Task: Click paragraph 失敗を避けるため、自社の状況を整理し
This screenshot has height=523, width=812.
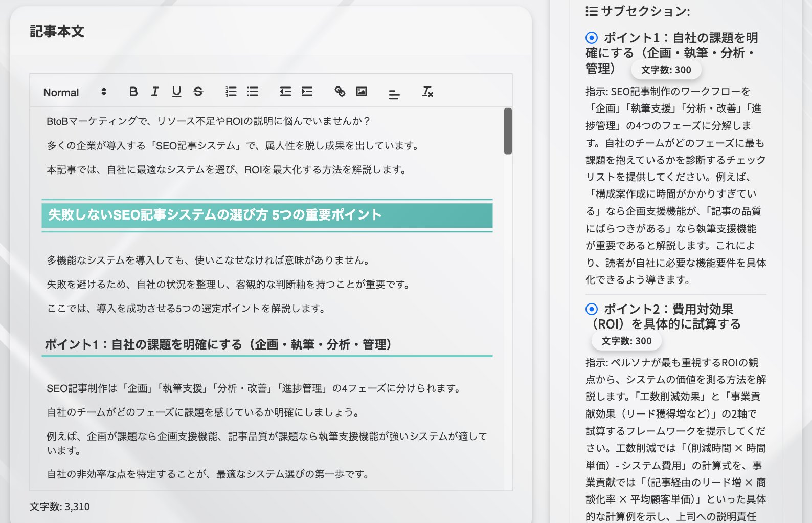Action: 229,285
